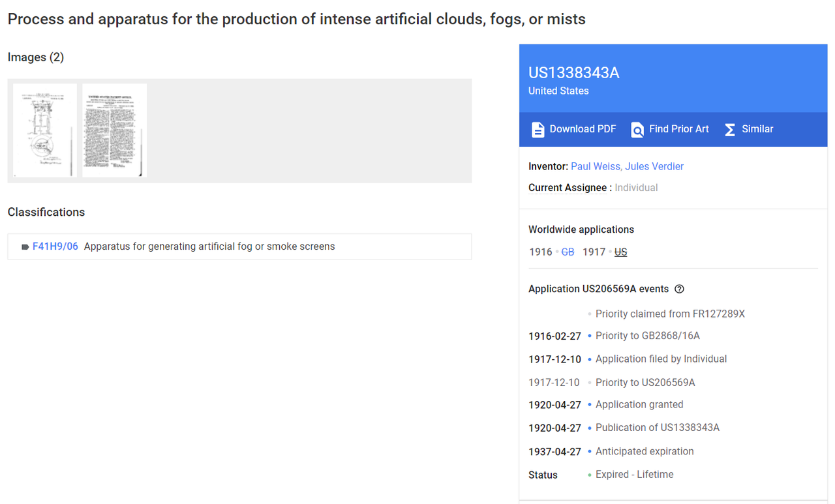Open the patent text page thumbnail
The width and height of the screenshot is (835, 504).
pyautogui.click(x=115, y=130)
